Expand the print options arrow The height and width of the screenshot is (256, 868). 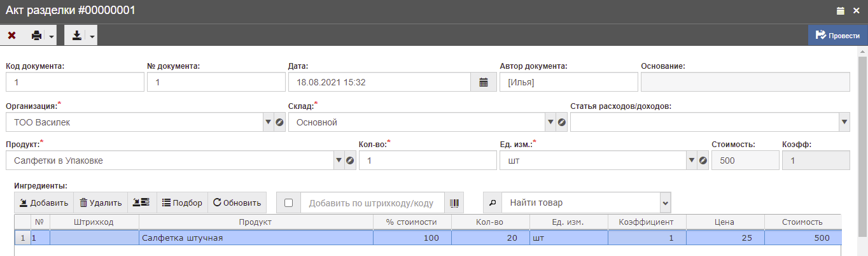[52, 36]
